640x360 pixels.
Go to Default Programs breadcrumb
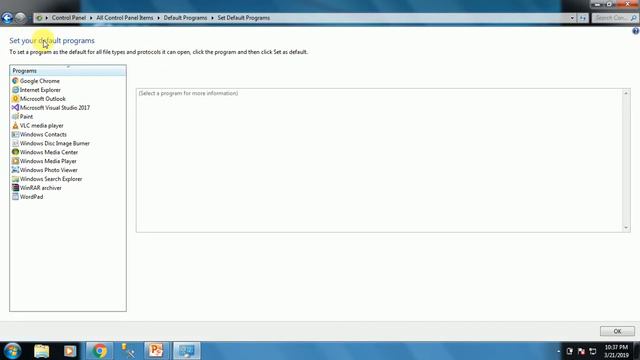(x=185, y=18)
